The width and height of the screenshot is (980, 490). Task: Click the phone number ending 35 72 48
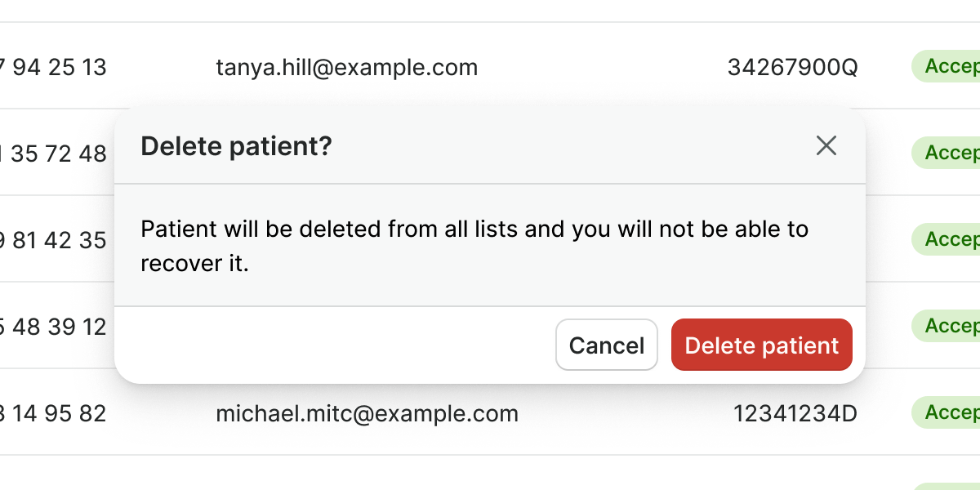click(56, 154)
